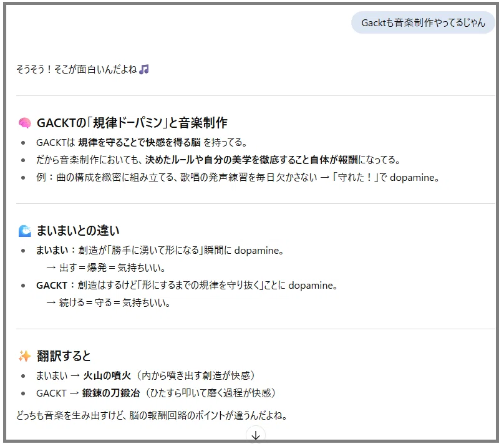504x444 pixels.
Task: Click the line '→ 続ける＝守る＝気持ちいい。'
Action: point(109,302)
